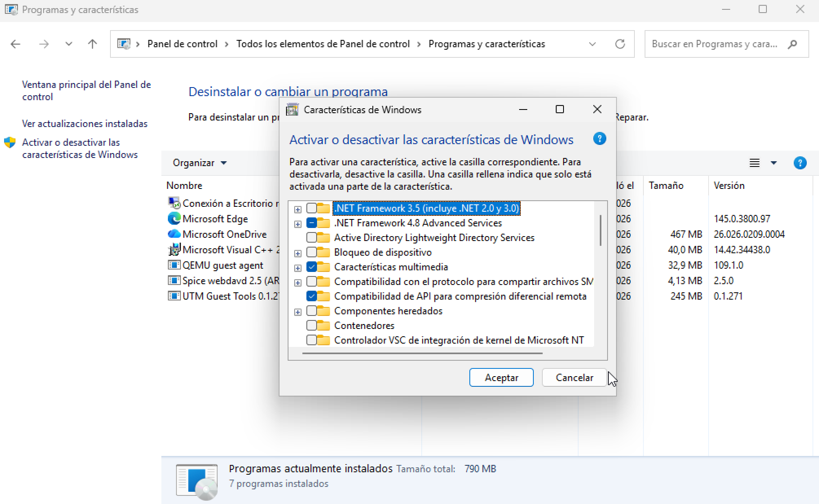The image size is (819, 504).
Task: Expand the Bloqueo de dispositivo node
Action: [298, 253]
